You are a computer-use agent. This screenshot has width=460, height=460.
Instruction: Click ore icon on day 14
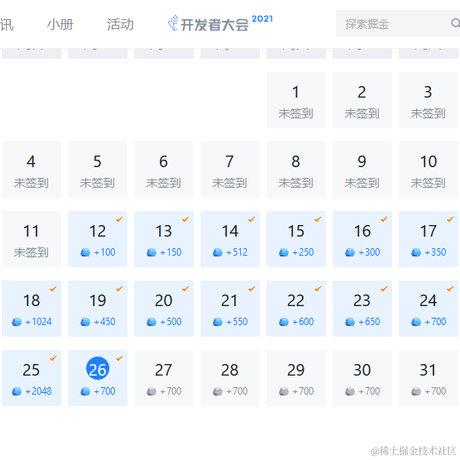coord(217,253)
